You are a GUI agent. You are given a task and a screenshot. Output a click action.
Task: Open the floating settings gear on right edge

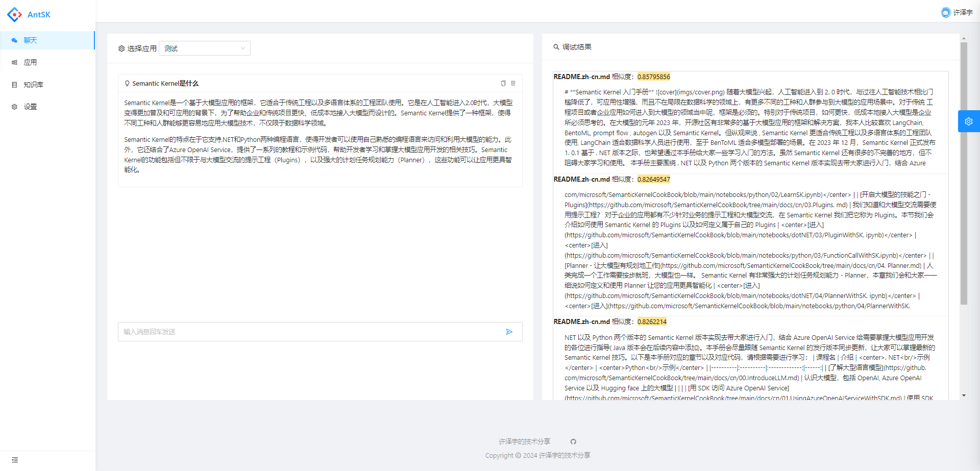coord(969,121)
